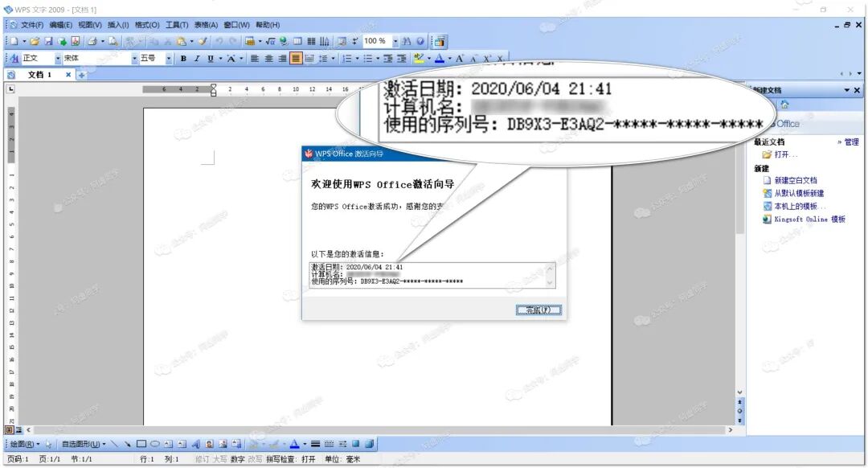Select the Arrow drawing tool
Screen dimensions: 868x468
127,444
